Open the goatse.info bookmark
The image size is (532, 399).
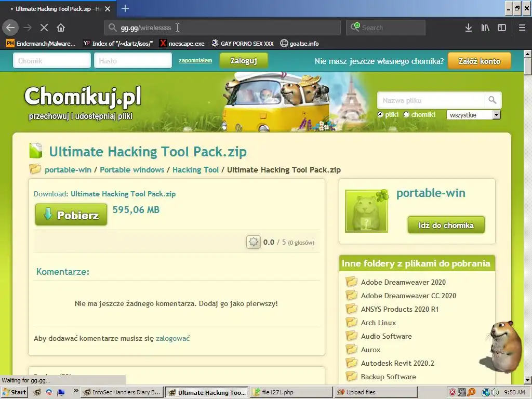click(x=300, y=44)
